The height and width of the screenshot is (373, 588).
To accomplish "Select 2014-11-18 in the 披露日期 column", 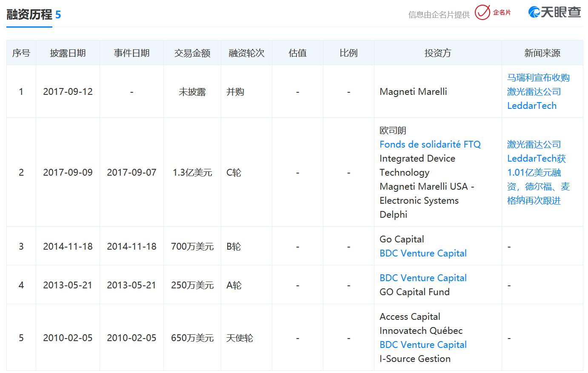I will point(68,246).
